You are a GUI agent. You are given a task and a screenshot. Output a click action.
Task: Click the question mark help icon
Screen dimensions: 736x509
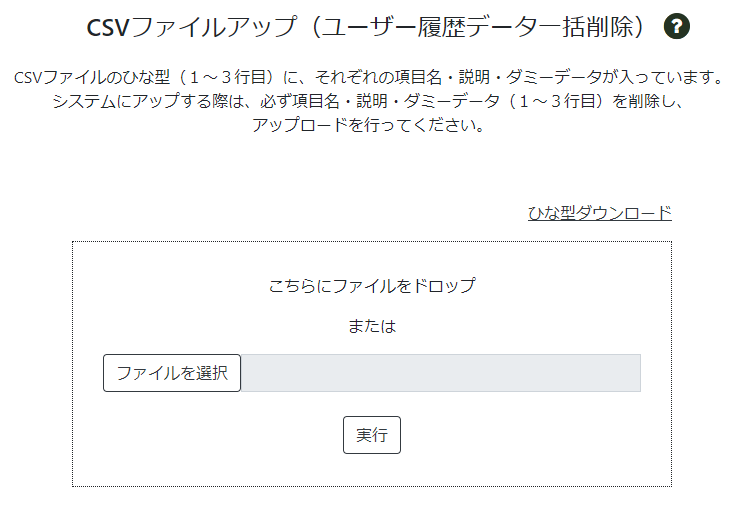tap(676, 26)
